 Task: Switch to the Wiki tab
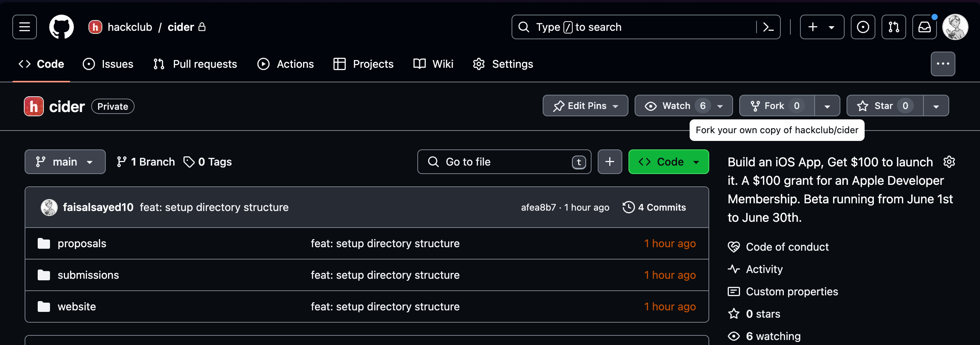coord(433,64)
